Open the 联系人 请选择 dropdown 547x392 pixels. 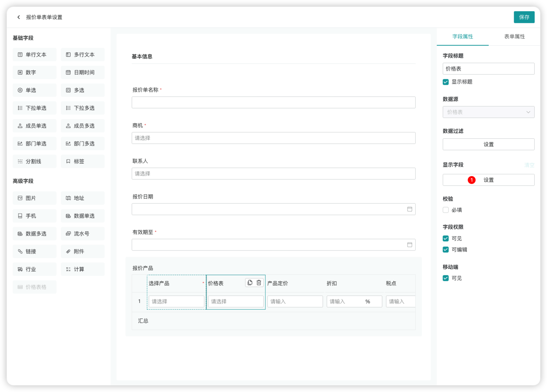[x=273, y=174]
